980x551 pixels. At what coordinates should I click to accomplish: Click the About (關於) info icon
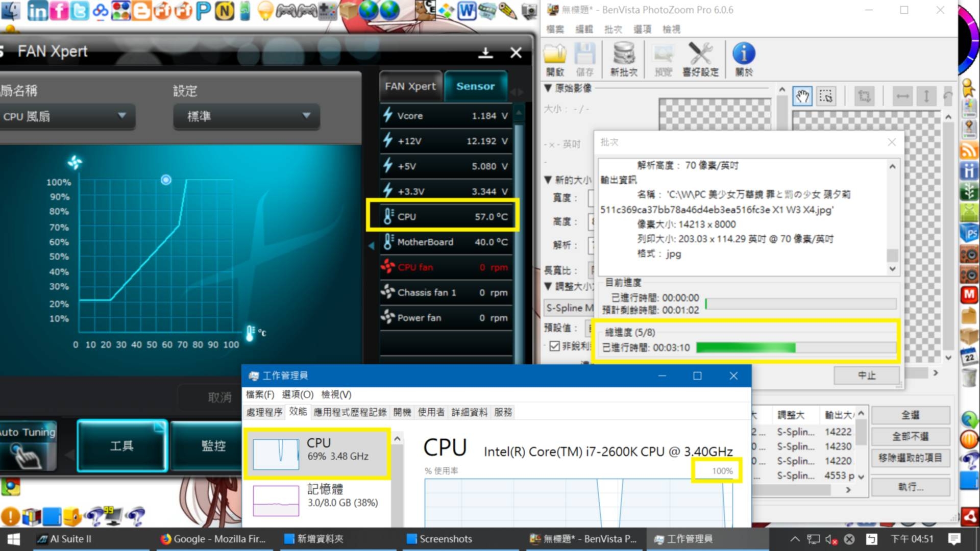pyautogui.click(x=744, y=55)
